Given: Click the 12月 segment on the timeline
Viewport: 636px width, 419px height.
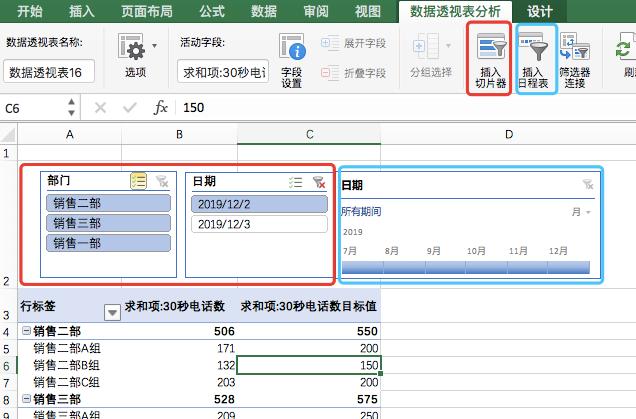Looking at the screenshot, I should coord(573,267).
